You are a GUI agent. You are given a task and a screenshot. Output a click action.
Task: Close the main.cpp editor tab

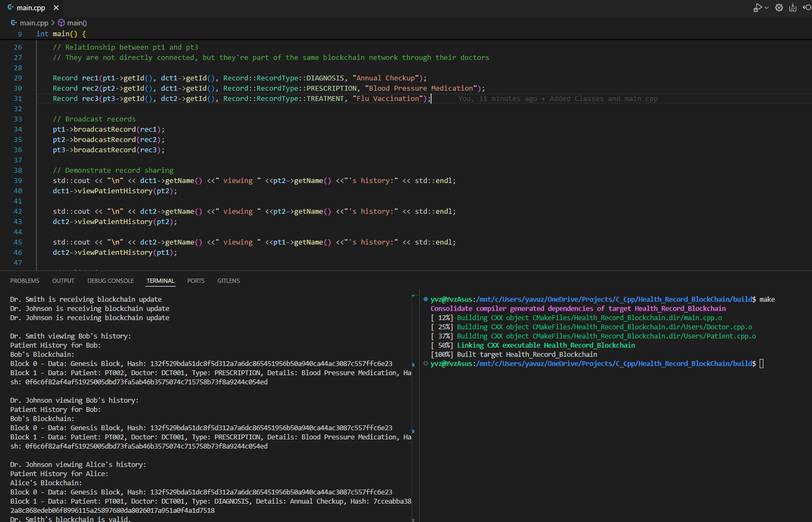click(x=56, y=8)
